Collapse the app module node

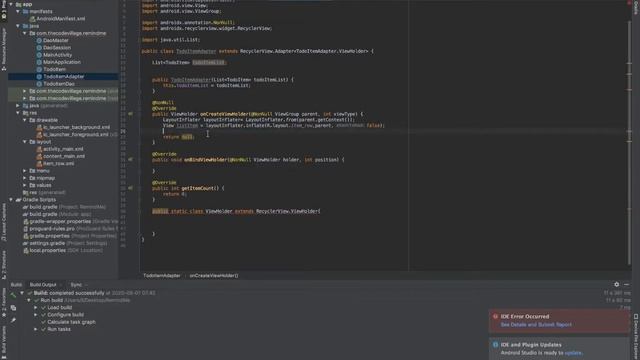pyautogui.click(x=11, y=4)
